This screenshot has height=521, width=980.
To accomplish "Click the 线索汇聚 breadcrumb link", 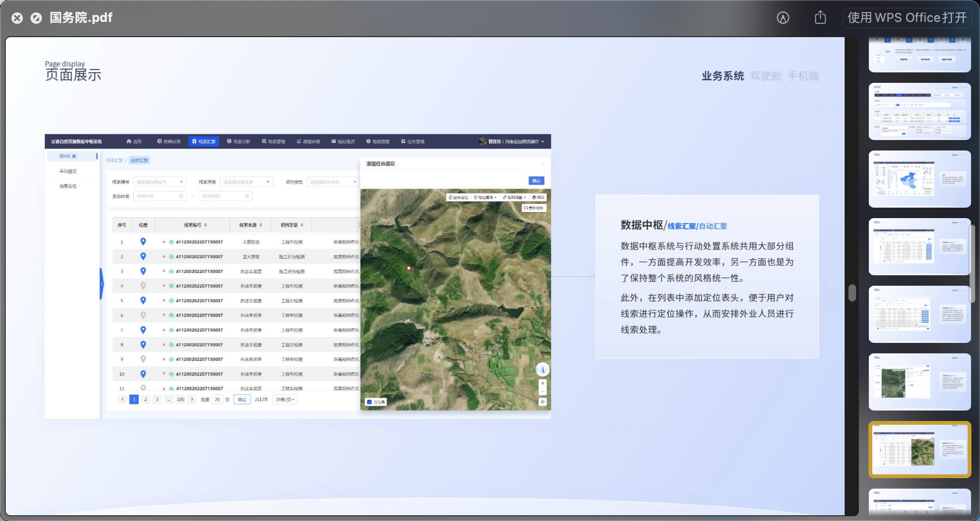I will pyautogui.click(x=114, y=160).
